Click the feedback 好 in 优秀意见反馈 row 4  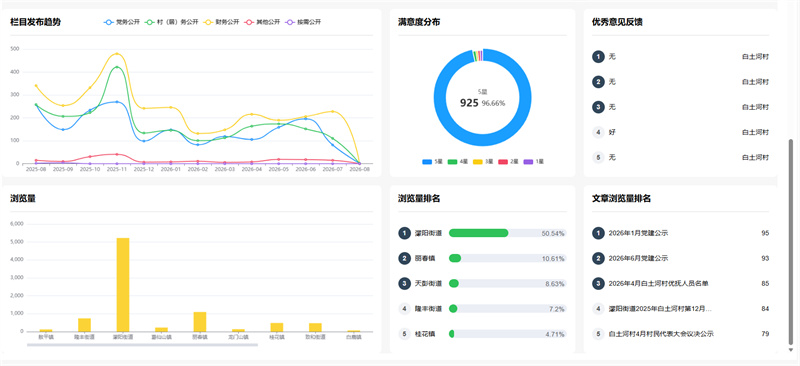coord(612,132)
